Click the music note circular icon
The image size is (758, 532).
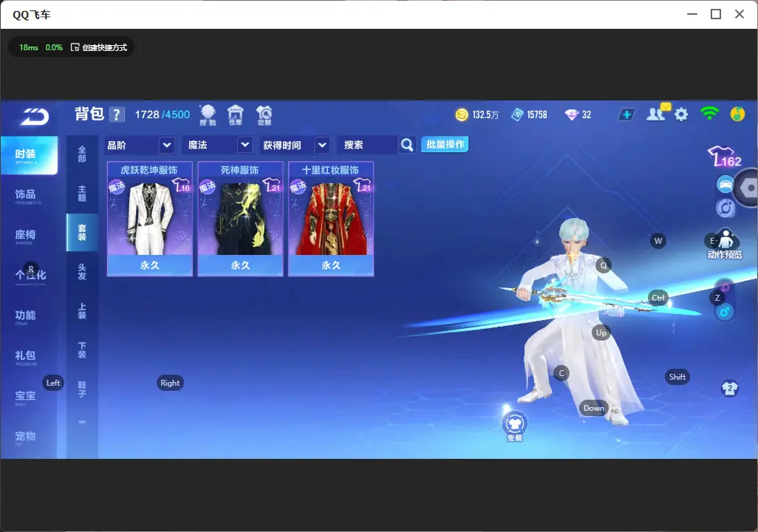tap(725, 208)
